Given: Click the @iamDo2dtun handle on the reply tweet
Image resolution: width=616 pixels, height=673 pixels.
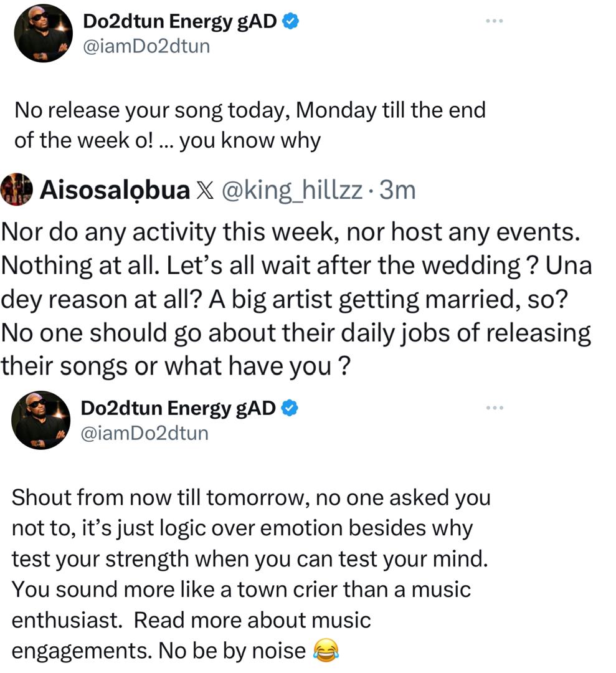Looking at the screenshot, I should (144, 432).
